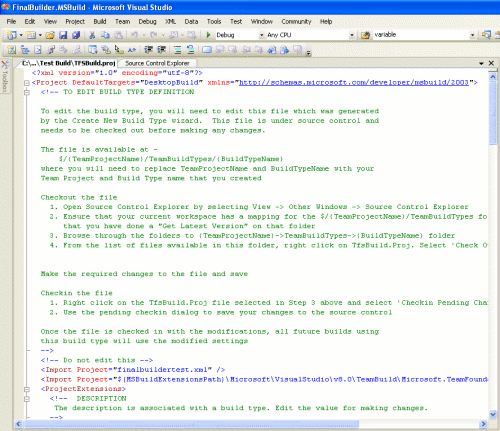The height and width of the screenshot is (431, 500).
Task: Open the Build menu
Action: tap(100, 22)
